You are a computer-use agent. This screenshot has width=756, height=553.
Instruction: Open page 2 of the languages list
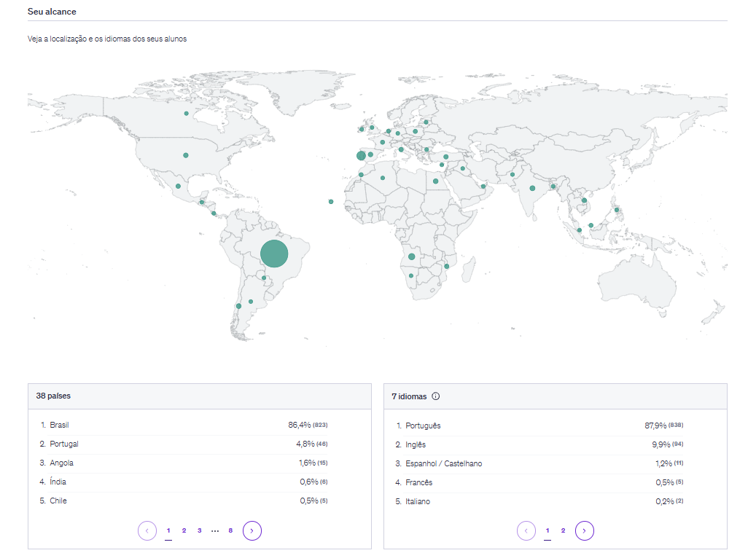563,530
